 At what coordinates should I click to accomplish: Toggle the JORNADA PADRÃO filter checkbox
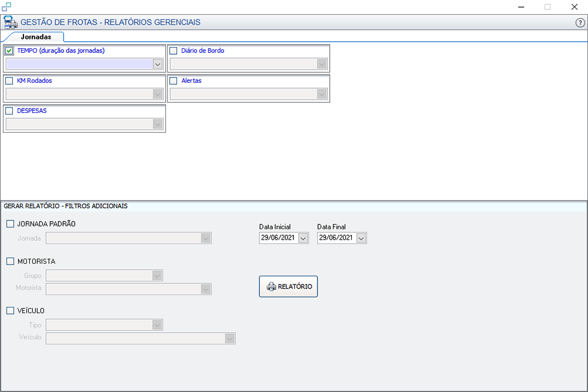point(10,224)
